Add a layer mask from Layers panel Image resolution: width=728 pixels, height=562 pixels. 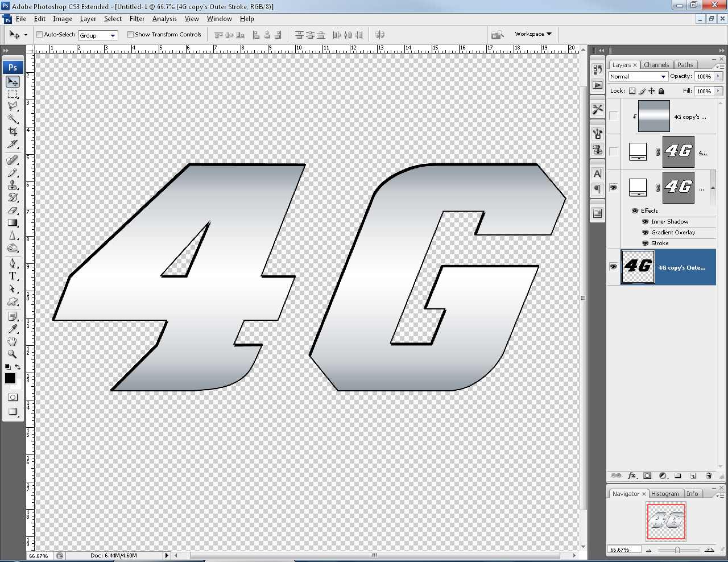[x=647, y=476]
